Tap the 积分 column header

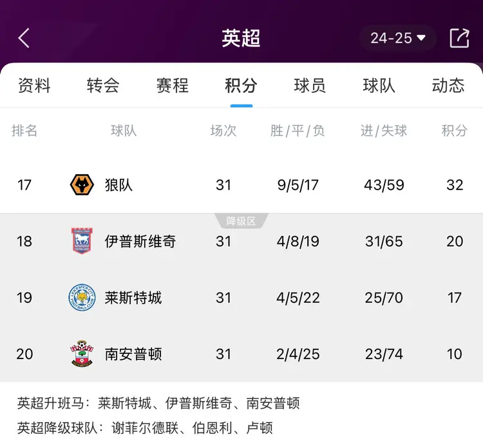(454, 131)
